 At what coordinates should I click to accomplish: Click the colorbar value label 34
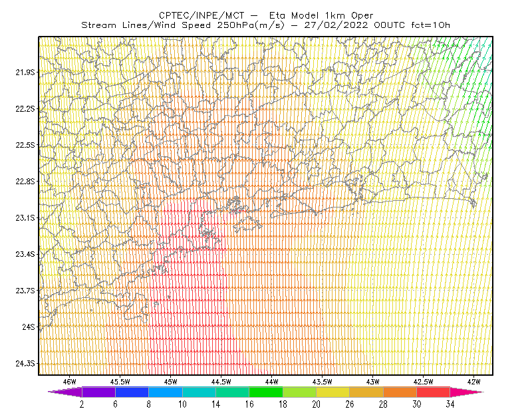pyautogui.click(x=450, y=404)
